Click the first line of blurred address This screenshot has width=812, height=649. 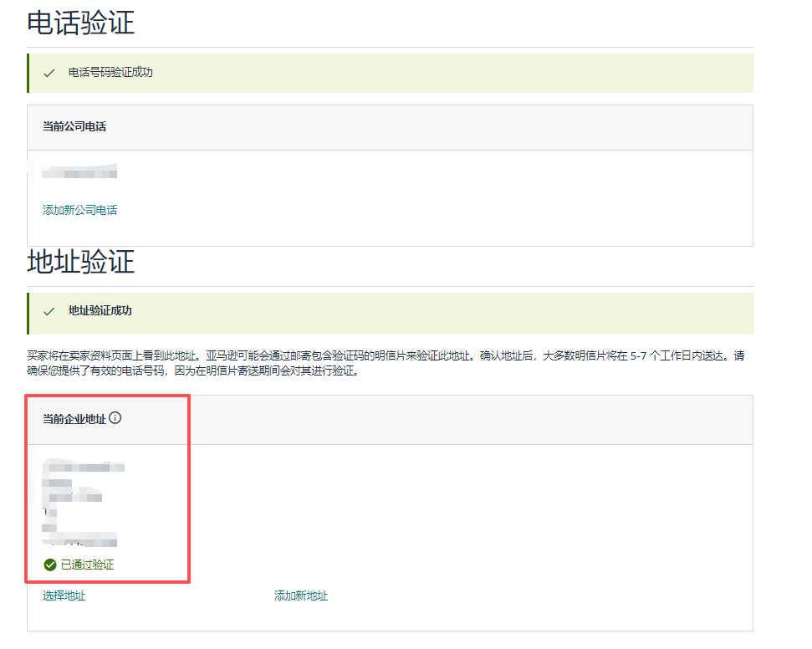(87, 466)
